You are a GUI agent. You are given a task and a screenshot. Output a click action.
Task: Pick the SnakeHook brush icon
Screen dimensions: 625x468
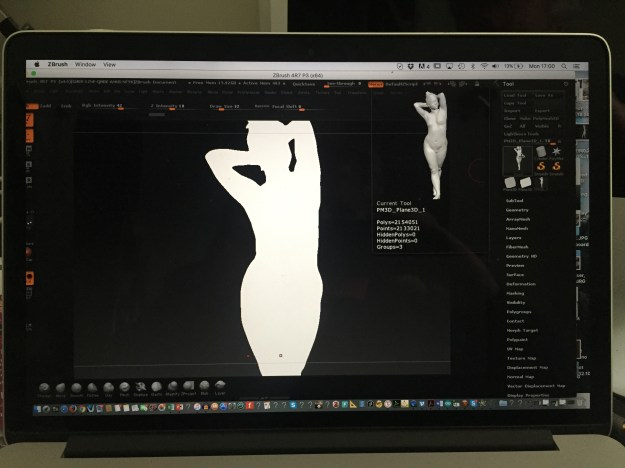point(140,387)
